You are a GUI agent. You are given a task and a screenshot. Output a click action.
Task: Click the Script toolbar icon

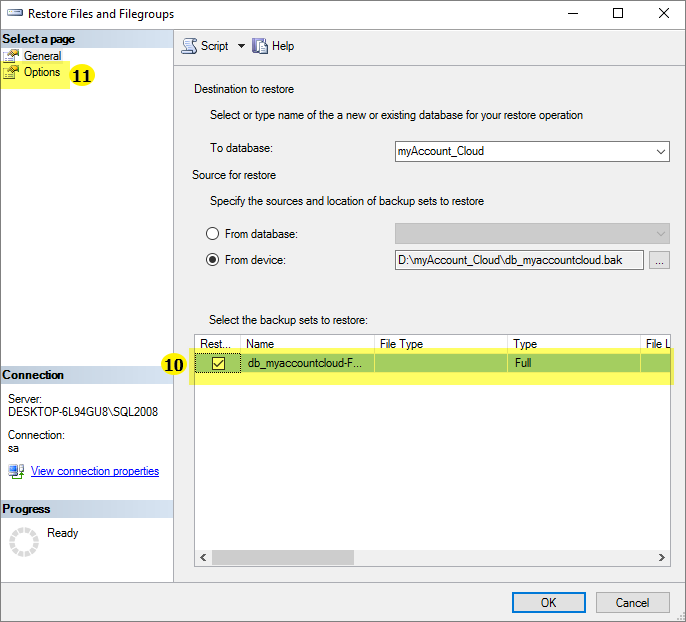pyautogui.click(x=189, y=46)
